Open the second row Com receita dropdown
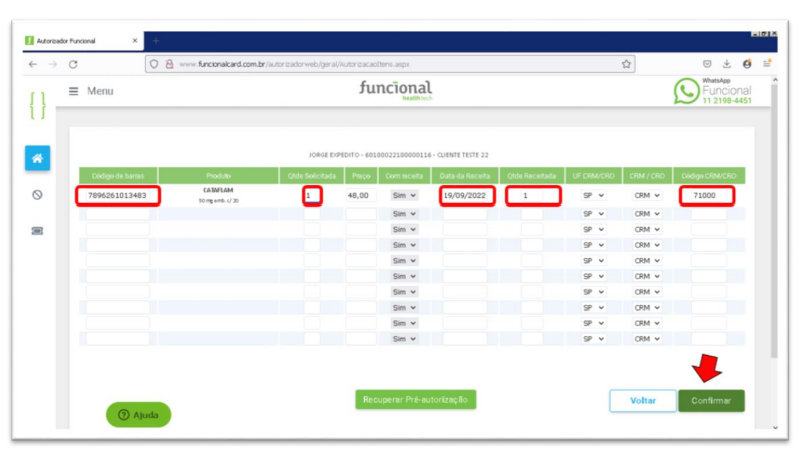The image size is (800, 451). pyautogui.click(x=404, y=214)
